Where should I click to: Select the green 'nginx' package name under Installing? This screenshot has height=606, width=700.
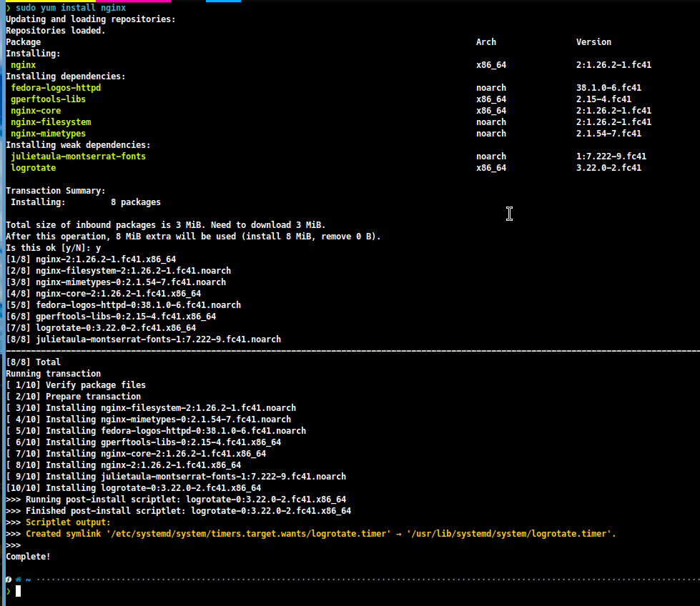(x=23, y=65)
